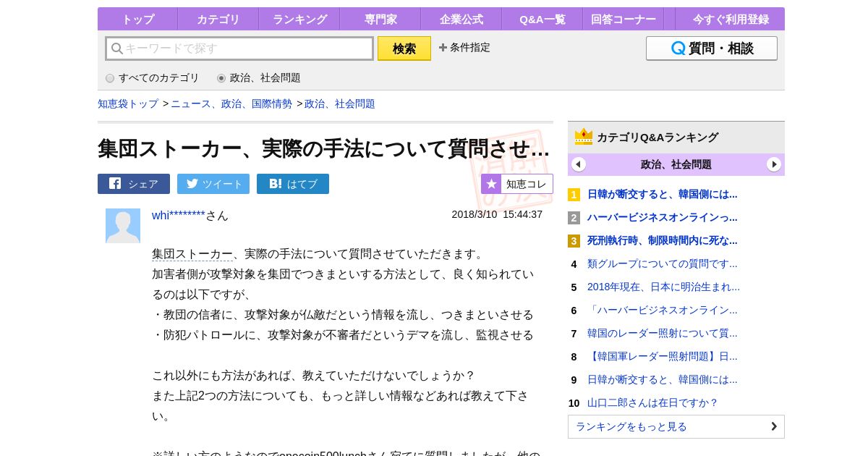Open the user avatar of whi********

click(123, 226)
